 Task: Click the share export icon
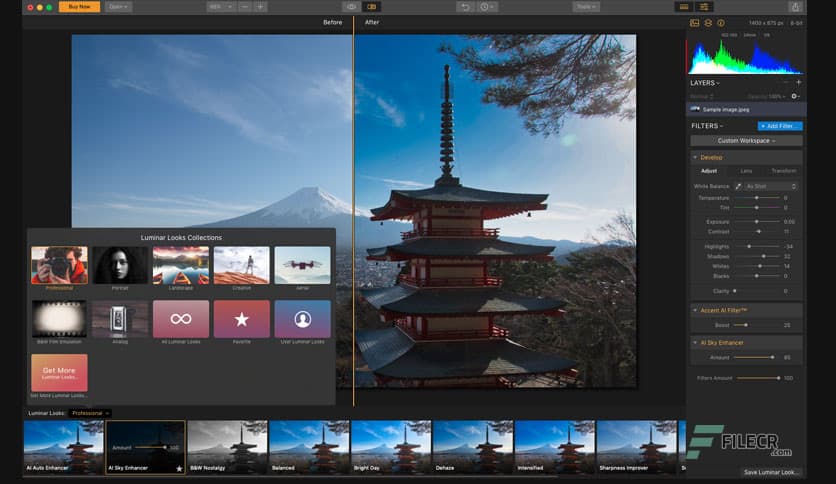(795, 7)
